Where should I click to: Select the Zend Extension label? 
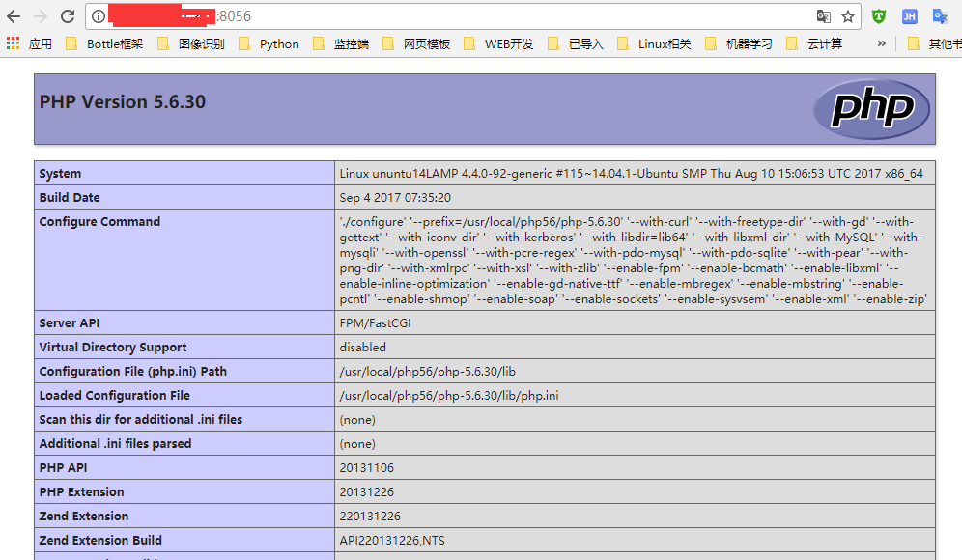point(84,516)
